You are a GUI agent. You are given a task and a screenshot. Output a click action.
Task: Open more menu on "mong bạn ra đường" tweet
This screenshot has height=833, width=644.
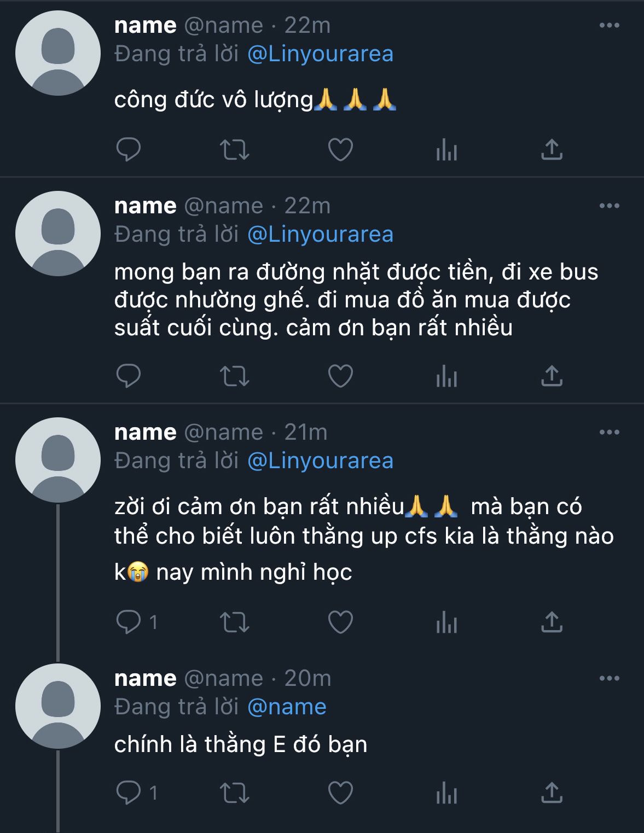click(x=609, y=206)
